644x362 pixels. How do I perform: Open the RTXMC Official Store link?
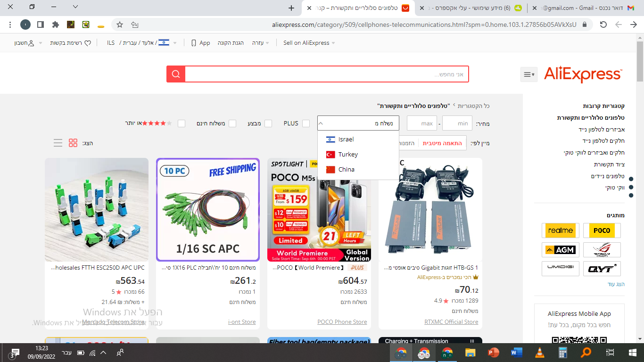pyautogui.click(x=451, y=322)
